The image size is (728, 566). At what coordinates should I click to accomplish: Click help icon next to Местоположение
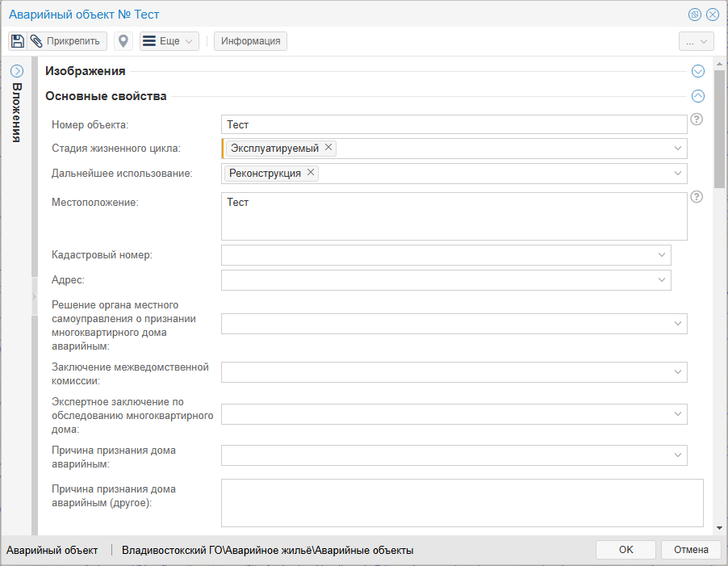(x=697, y=196)
